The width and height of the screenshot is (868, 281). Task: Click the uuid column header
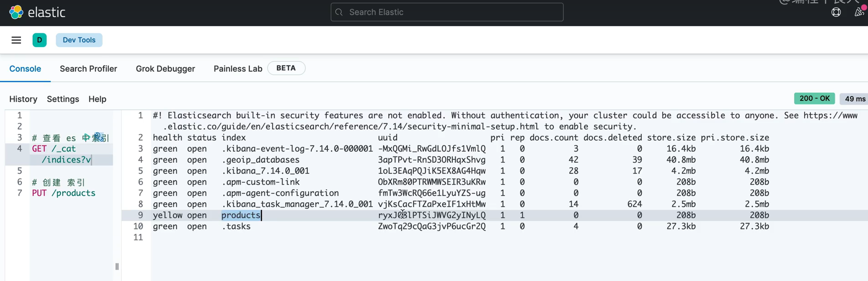click(x=388, y=138)
